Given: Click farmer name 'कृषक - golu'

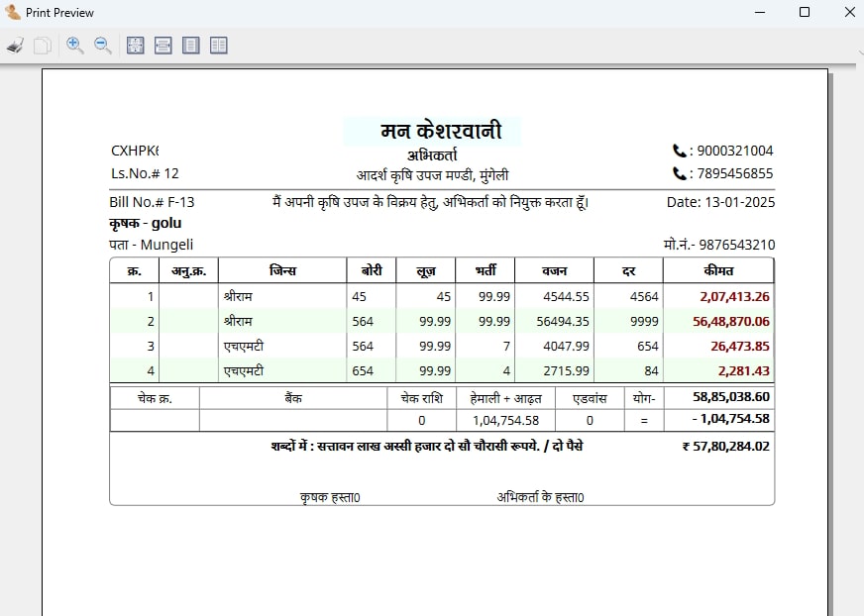Looking at the screenshot, I should click(146, 223).
